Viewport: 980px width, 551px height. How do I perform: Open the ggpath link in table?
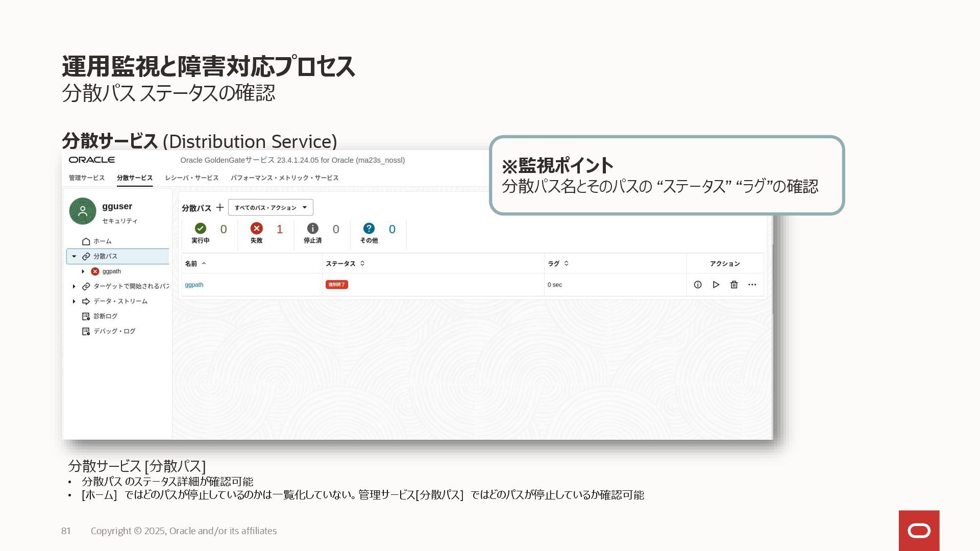[194, 285]
